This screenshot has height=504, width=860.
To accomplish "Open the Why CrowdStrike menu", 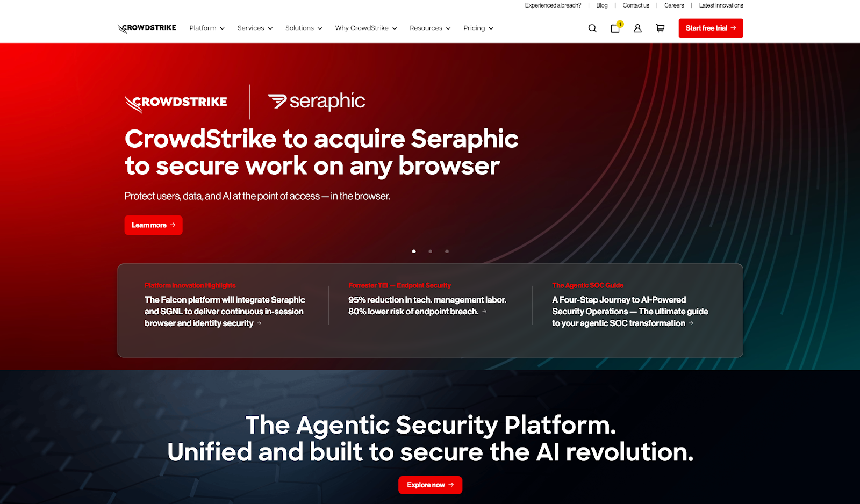I will [365, 28].
